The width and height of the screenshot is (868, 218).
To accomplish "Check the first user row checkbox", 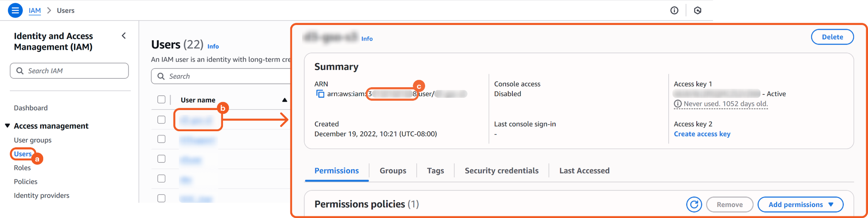I will pyautogui.click(x=161, y=120).
